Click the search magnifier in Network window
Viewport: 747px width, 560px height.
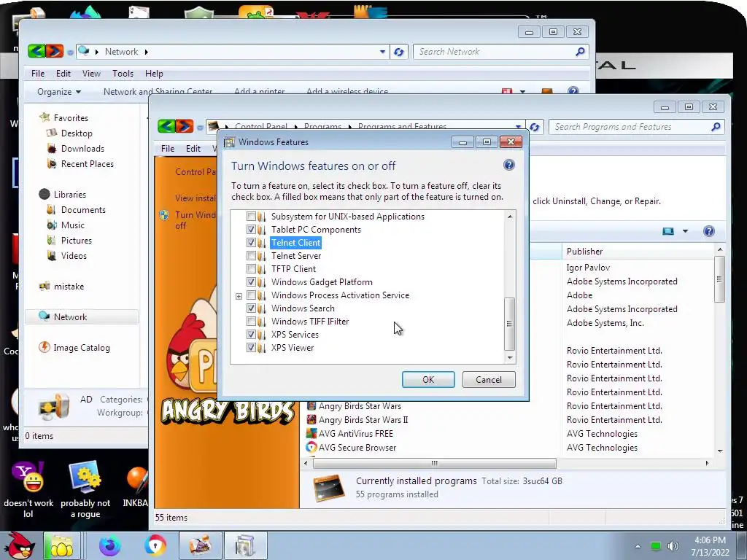pyautogui.click(x=580, y=52)
